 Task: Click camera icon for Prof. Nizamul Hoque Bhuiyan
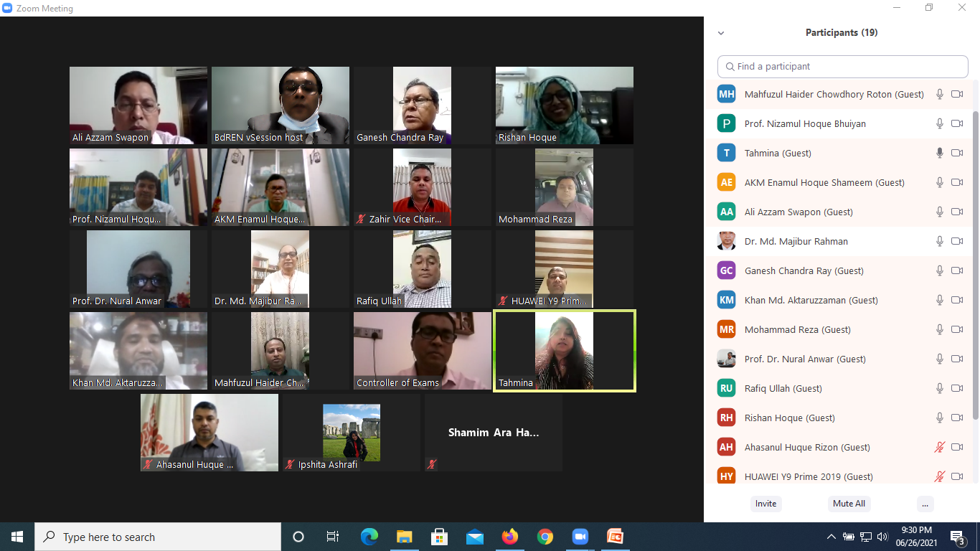pos(957,123)
